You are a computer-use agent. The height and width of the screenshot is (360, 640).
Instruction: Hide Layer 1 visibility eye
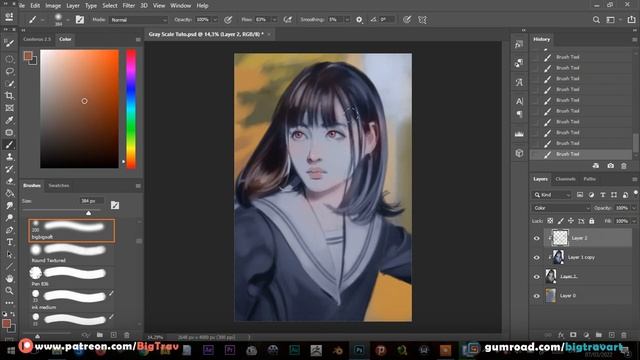(x=537, y=277)
